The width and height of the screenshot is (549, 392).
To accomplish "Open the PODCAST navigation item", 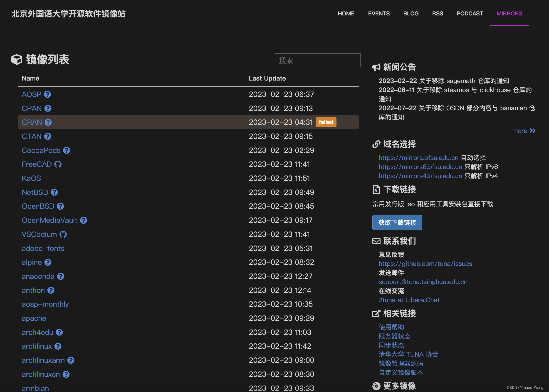I will [470, 14].
